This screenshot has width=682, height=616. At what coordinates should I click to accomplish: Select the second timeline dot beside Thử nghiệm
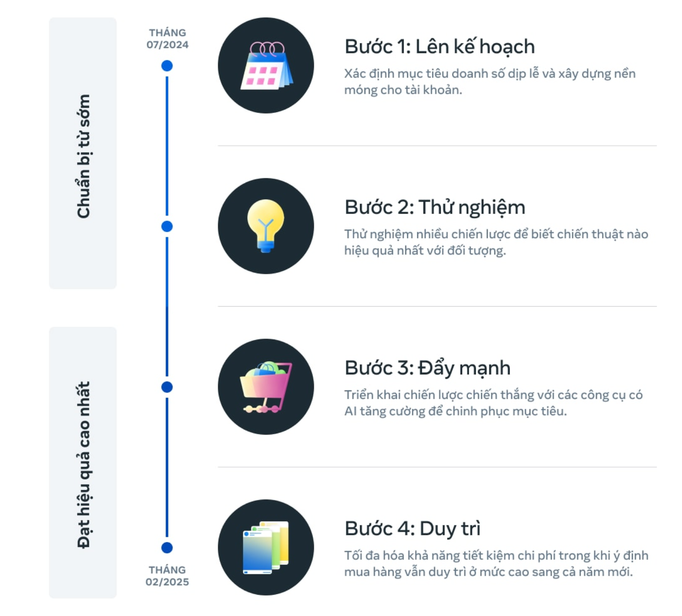pyautogui.click(x=167, y=226)
